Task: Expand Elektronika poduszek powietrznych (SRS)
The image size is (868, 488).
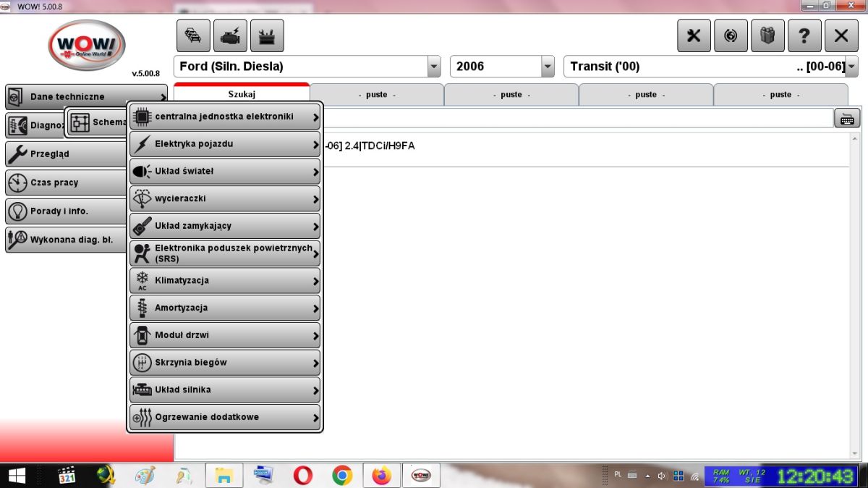Action: (x=225, y=253)
